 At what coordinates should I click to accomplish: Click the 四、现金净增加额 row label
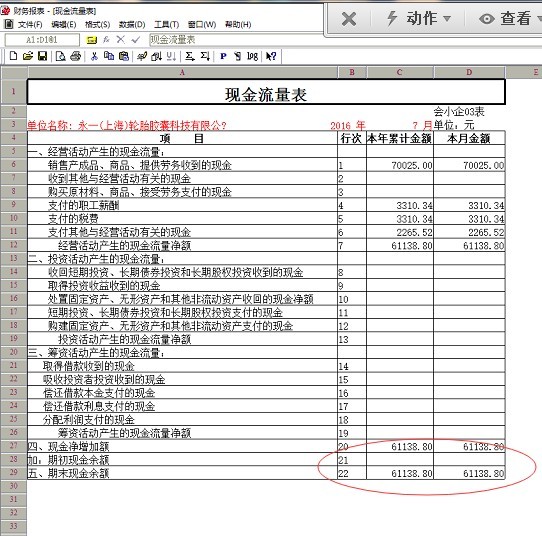tap(69, 446)
